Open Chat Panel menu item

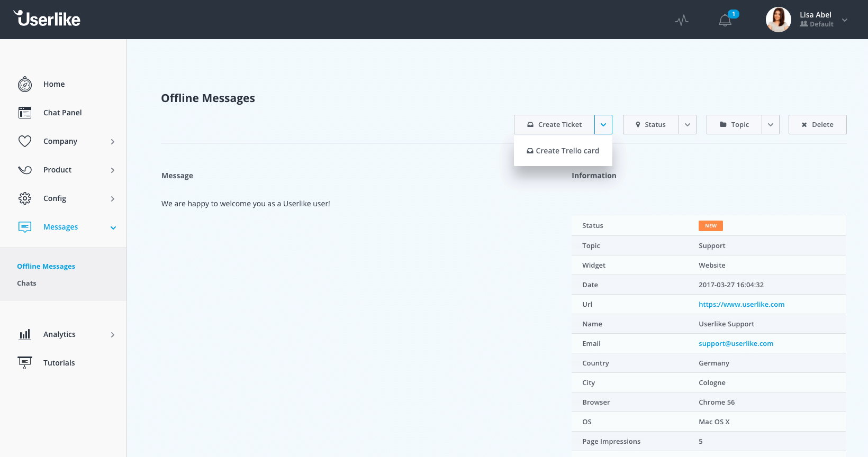pos(62,113)
